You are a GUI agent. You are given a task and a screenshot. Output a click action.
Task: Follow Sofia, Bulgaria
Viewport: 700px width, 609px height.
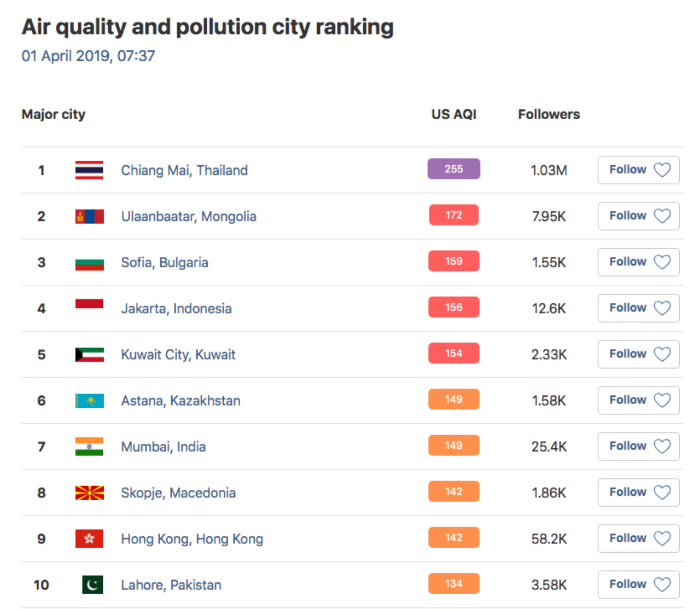pos(638,262)
